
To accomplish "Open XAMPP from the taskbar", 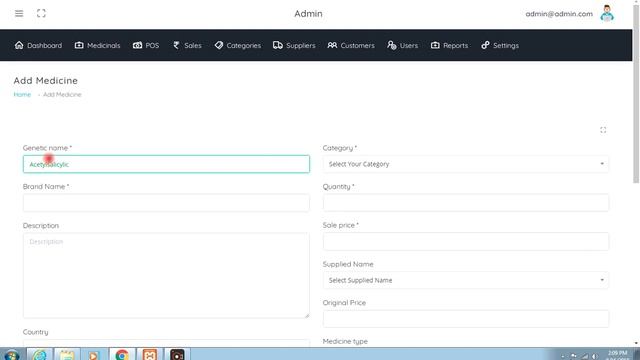I will click(150, 355).
